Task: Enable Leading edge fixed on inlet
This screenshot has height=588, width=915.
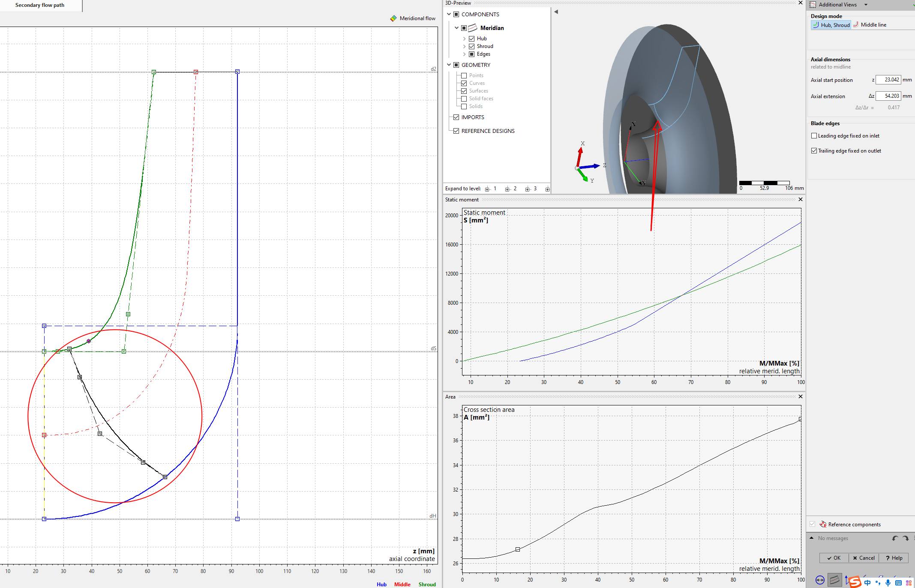Action: click(814, 136)
